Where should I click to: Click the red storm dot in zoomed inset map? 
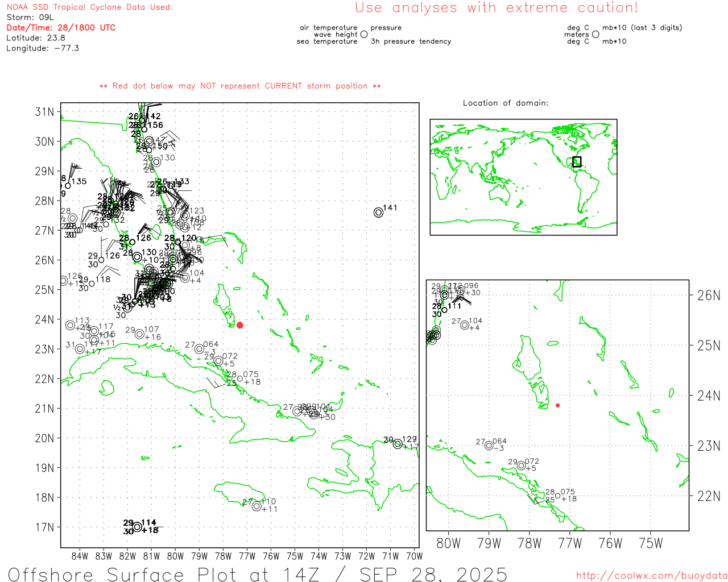[x=557, y=405]
